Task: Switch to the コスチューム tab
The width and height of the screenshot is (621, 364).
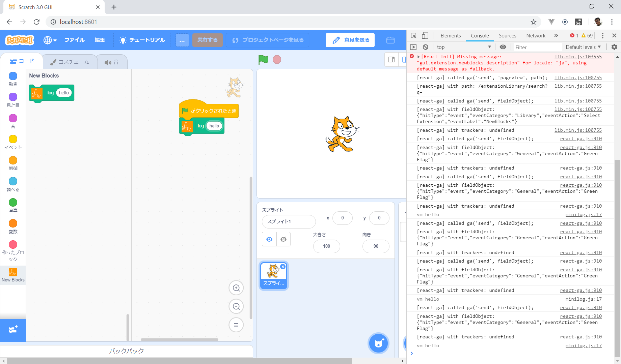Action: coord(70,62)
